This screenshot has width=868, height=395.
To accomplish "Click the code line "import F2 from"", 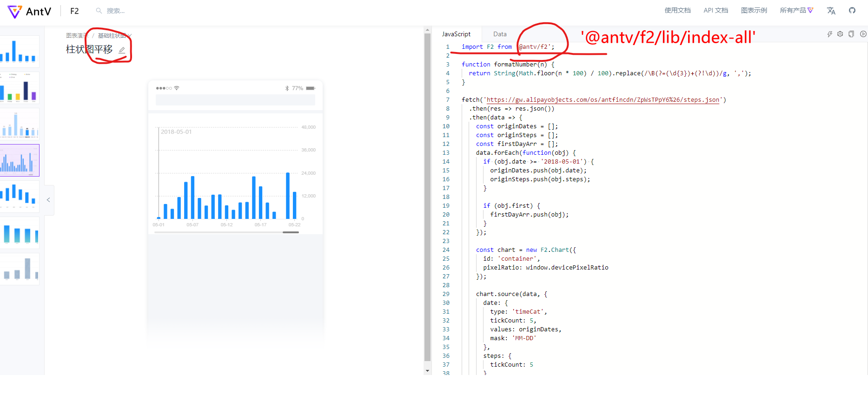I will click(x=487, y=47).
